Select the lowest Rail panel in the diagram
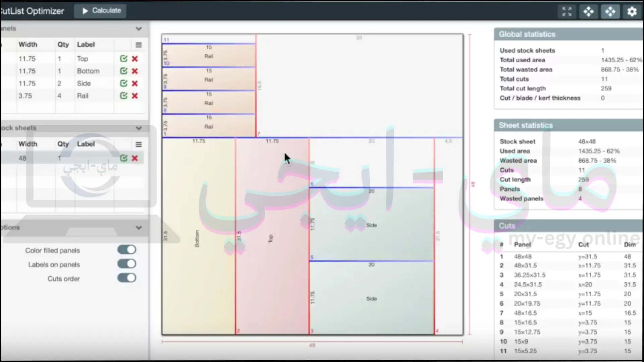This screenshot has width=644, height=362. (x=209, y=126)
